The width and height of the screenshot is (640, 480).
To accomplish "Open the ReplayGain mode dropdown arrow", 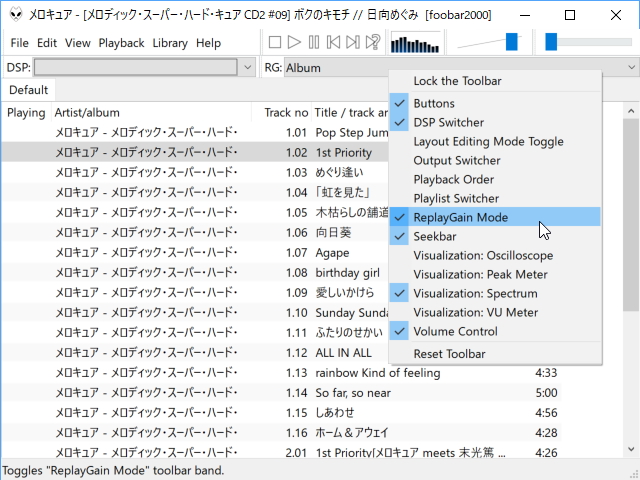I will click(631, 67).
